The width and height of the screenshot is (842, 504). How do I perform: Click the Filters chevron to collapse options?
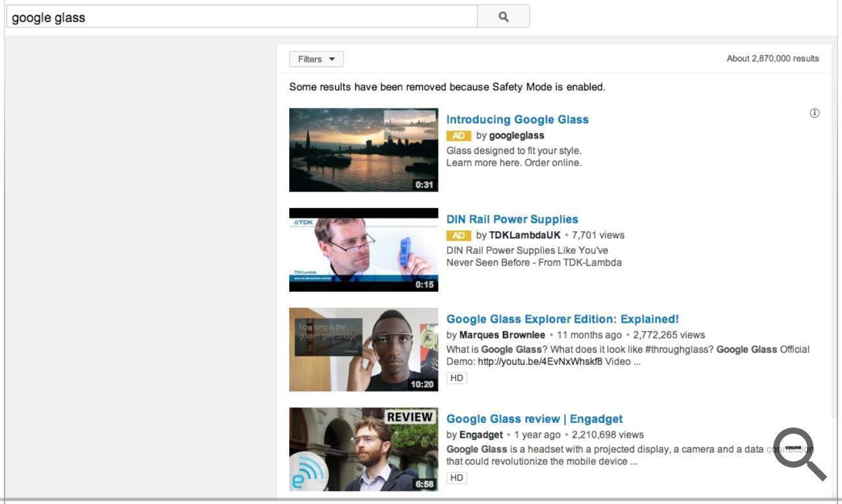(333, 58)
